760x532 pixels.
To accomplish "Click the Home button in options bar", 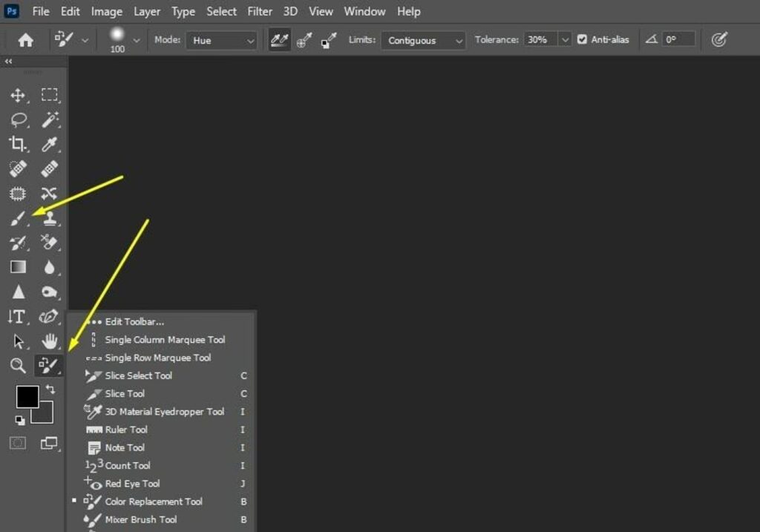I will coord(25,41).
